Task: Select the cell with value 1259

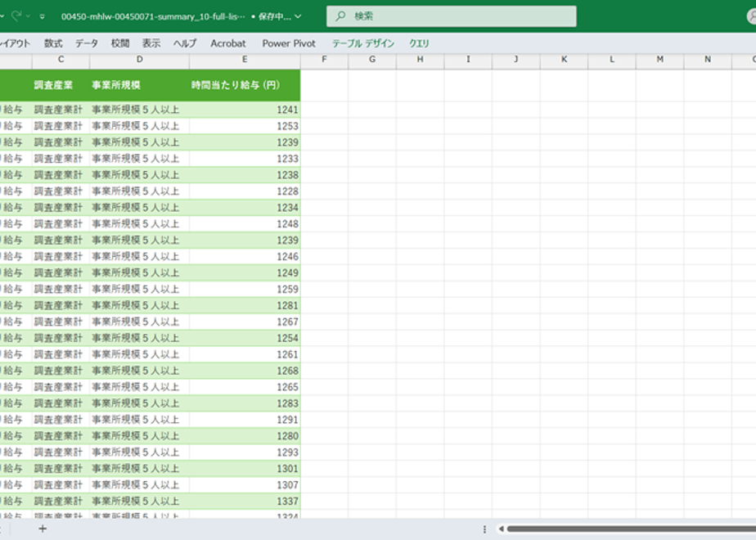Action: 245,290
